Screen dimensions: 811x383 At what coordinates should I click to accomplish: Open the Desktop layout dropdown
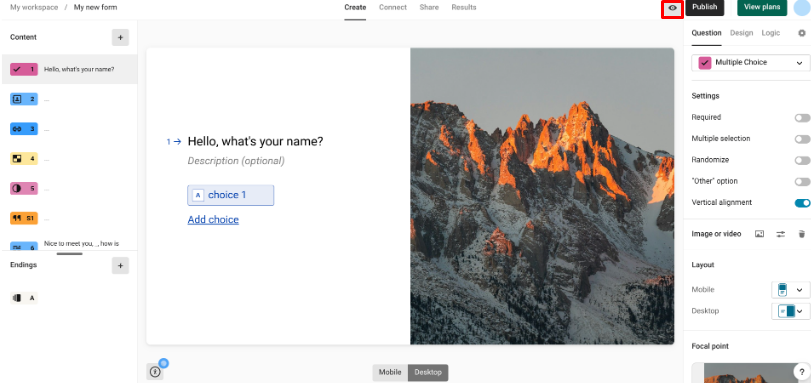(x=790, y=311)
